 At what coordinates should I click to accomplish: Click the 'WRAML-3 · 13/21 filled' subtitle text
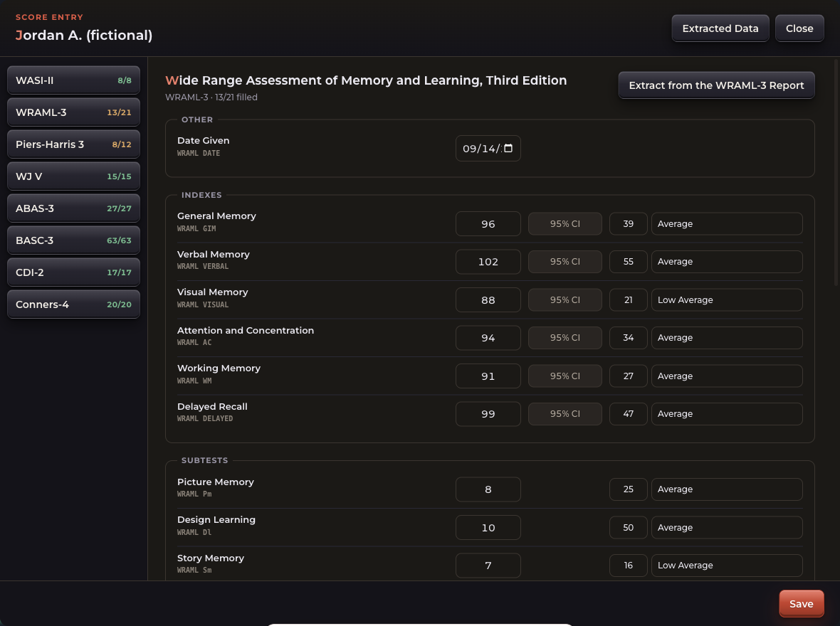tap(211, 97)
